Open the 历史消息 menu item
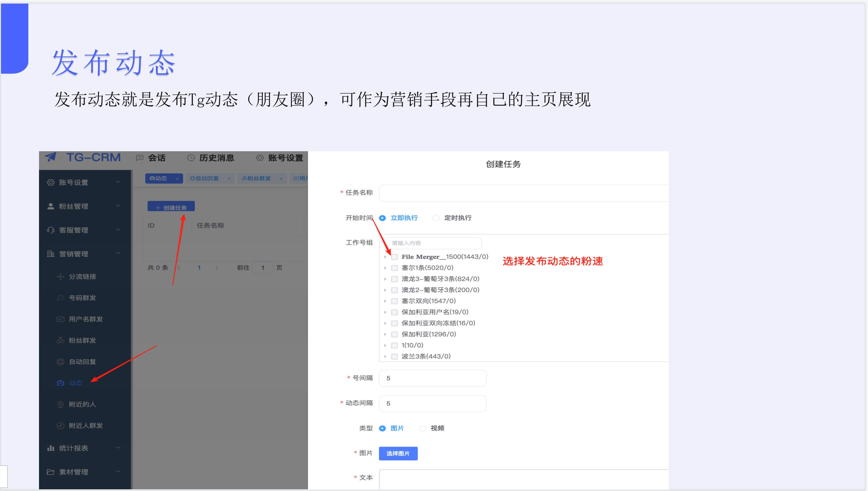Viewport: 868px width, 491px height. pos(216,158)
